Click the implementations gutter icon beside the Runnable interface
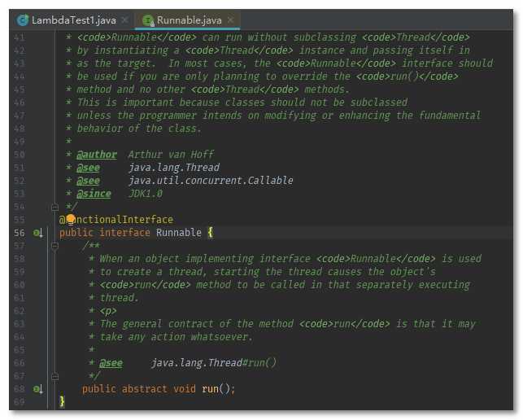The height and width of the screenshot is (420, 523). (x=37, y=233)
